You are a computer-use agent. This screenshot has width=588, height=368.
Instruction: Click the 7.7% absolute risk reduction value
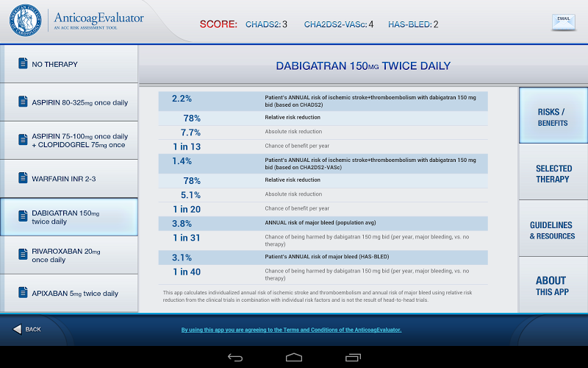(x=190, y=132)
